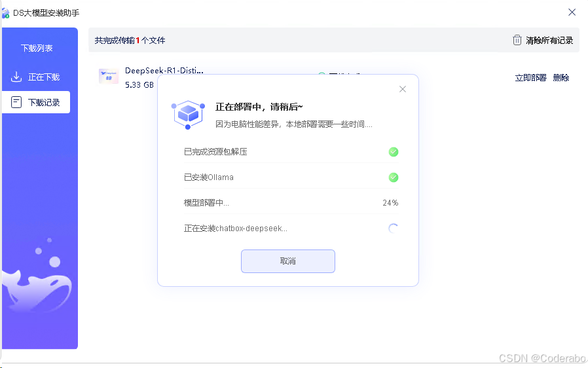Screen dimensions: 588x368
Task: Click the 正在安装chatbox-deepseek... step text
Action: coord(236,229)
